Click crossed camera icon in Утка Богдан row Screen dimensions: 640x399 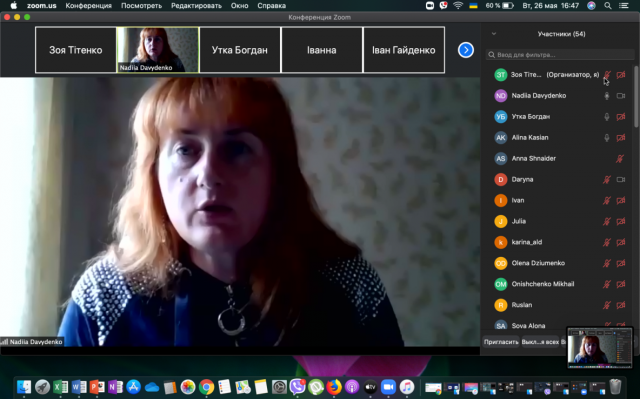[620, 117]
